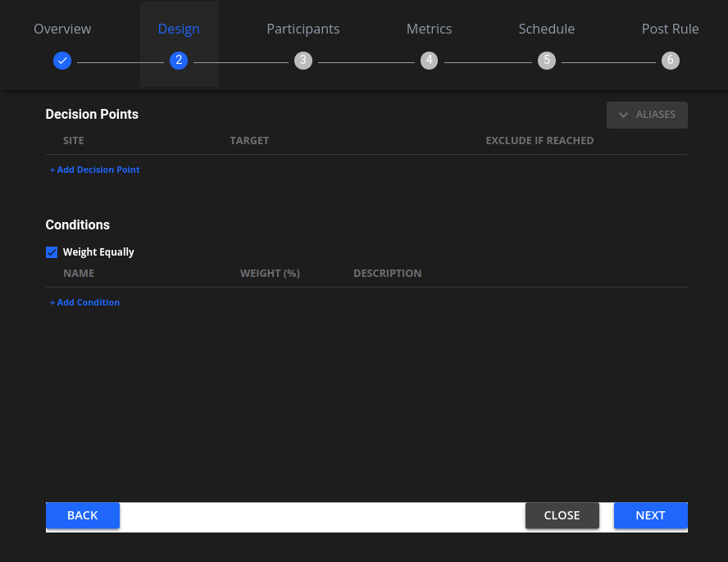Switch to the Overview tab
The height and width of the screenshot is (562, 728).
pyautogui.click(x=62, y=29)
